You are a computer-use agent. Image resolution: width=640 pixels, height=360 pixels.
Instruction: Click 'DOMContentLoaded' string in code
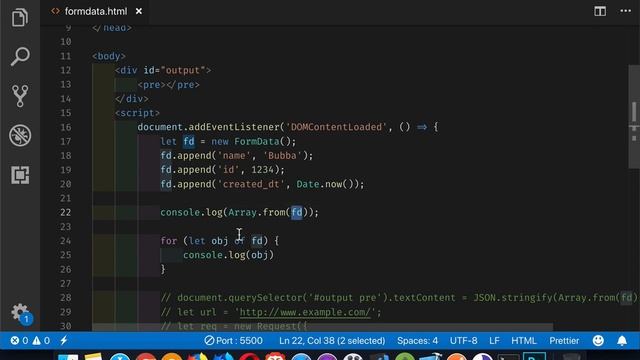coord(336,127)
